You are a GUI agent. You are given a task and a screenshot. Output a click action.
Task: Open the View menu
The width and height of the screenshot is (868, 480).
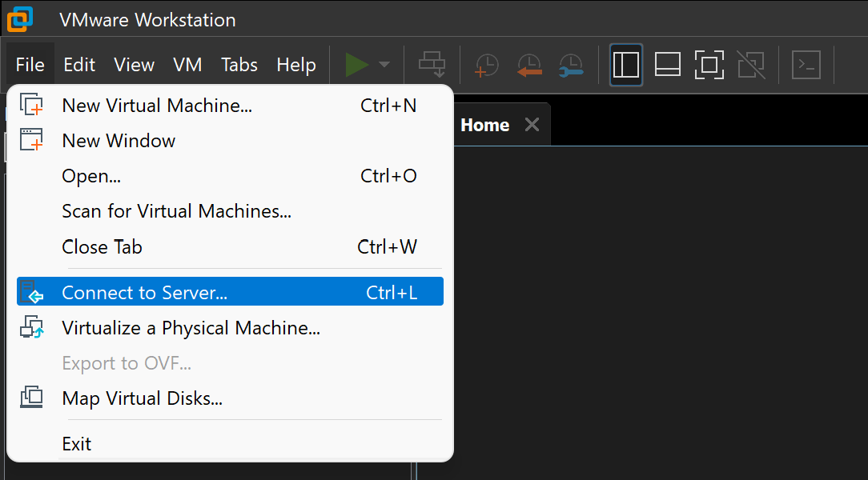tap(134, 65)
